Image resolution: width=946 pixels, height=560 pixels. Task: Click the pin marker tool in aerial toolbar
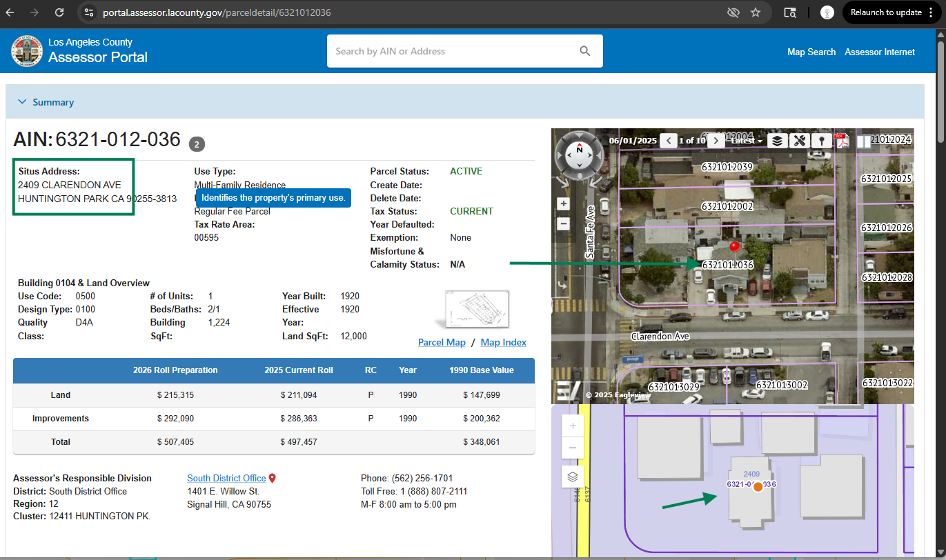(x=821, y=141)
